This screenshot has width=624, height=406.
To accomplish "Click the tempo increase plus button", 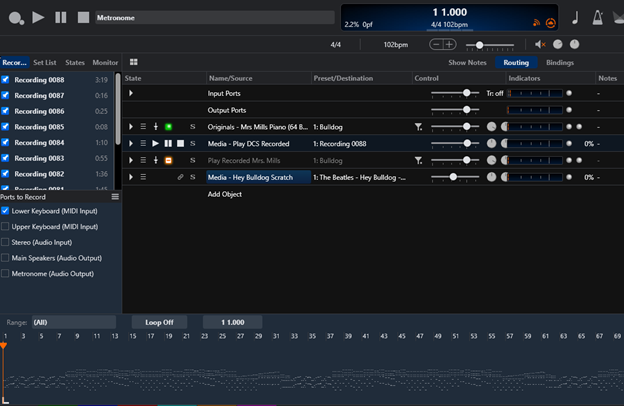I will [449, 45].
